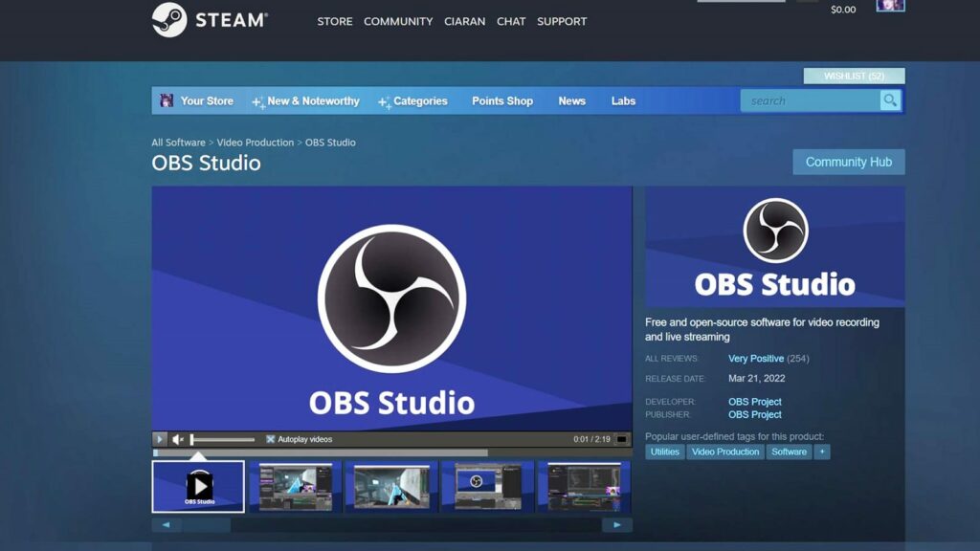This screenshot has width=980, height=551.
Task: Open the OBS Project publisher link
Action: tap(754, 415)
